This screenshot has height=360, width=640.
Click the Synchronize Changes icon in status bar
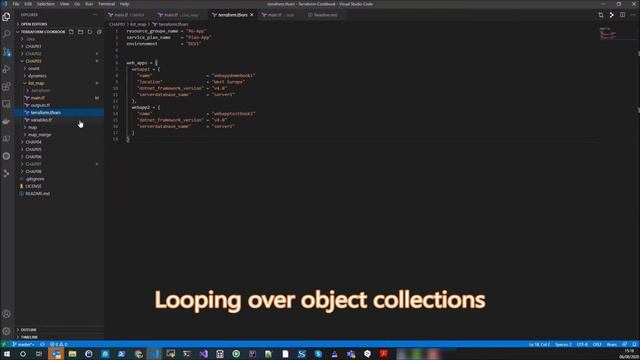click(x=42, y=344)
